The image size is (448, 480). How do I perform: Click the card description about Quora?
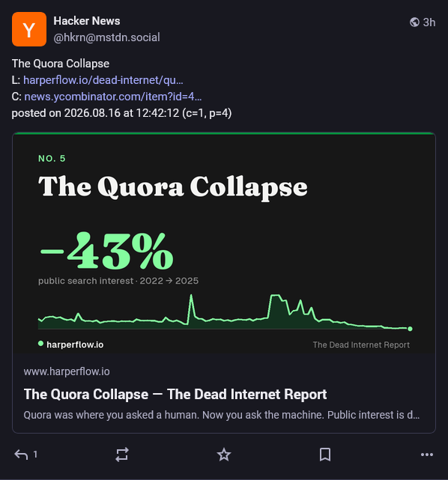[x=222, y=415]
